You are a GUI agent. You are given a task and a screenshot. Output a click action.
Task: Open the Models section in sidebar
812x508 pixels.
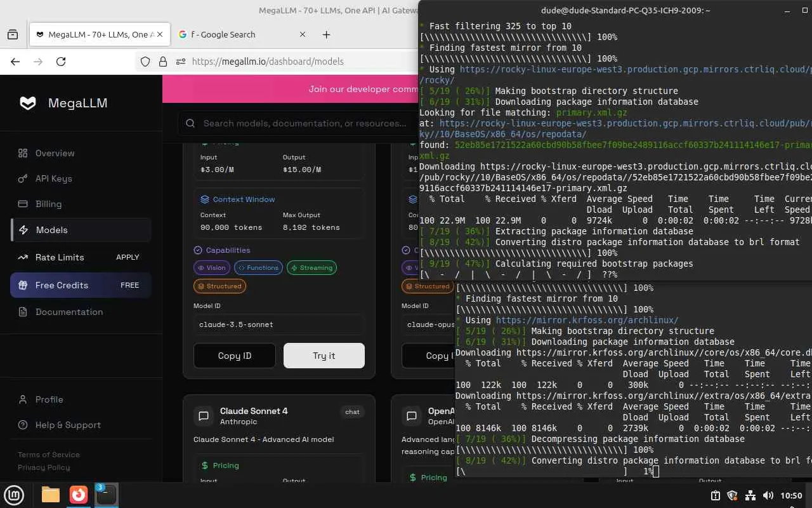(81, 230)
